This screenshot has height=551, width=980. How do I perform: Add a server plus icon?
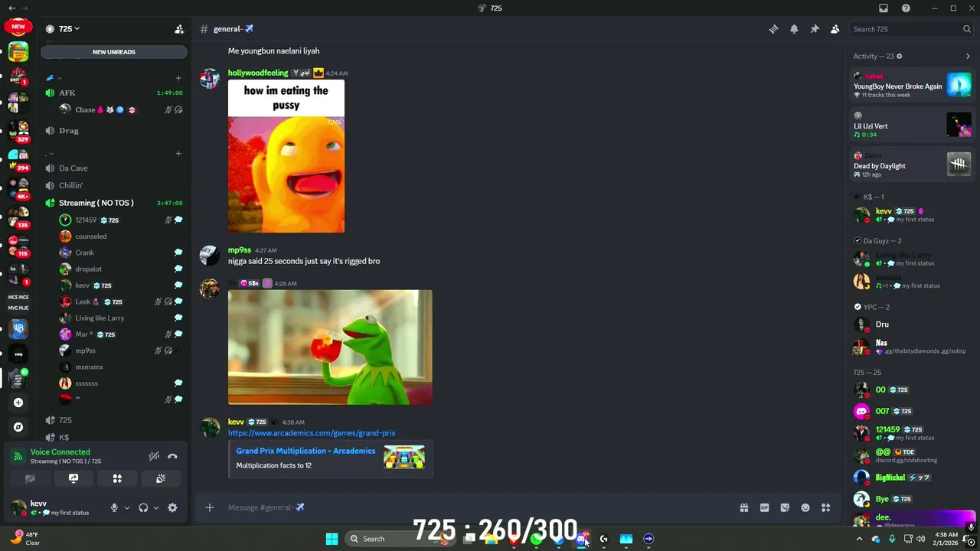point(18,403)
